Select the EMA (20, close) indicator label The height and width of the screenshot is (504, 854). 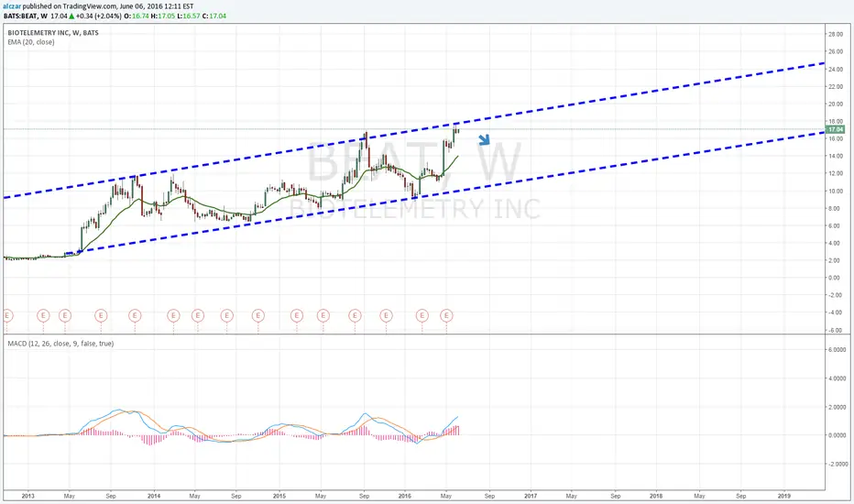coord(30,42)
